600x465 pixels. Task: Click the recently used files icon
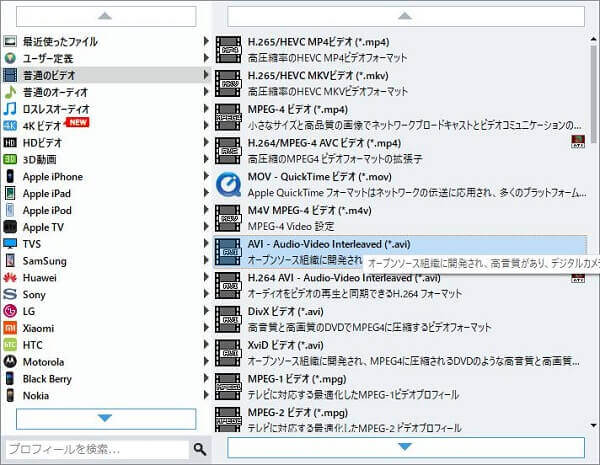10,41
